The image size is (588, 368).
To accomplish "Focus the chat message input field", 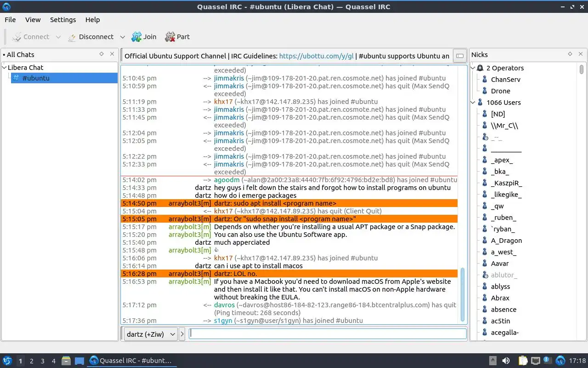I will tap(328, 334).
